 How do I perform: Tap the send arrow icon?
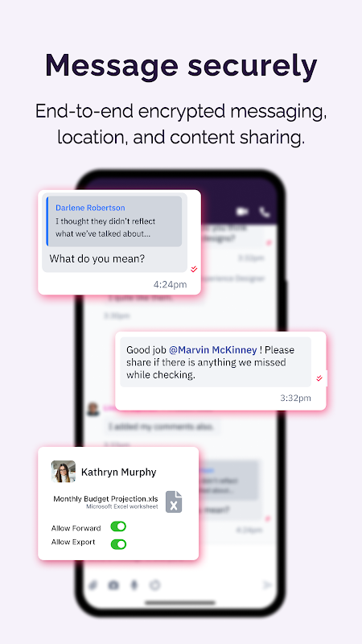click(x=267, y=585)
